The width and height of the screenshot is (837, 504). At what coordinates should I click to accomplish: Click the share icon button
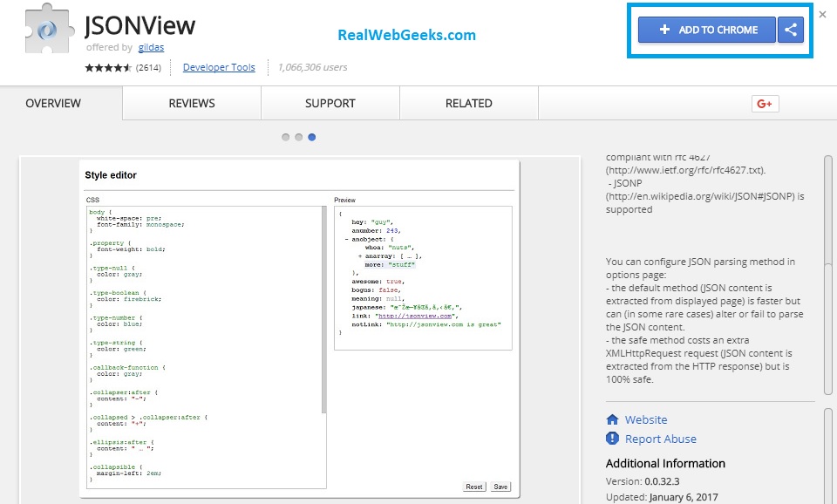click(x=791, y=30)
